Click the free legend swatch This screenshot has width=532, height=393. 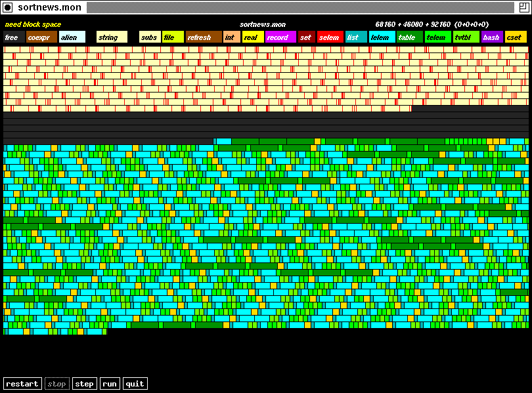click(14, 37)
